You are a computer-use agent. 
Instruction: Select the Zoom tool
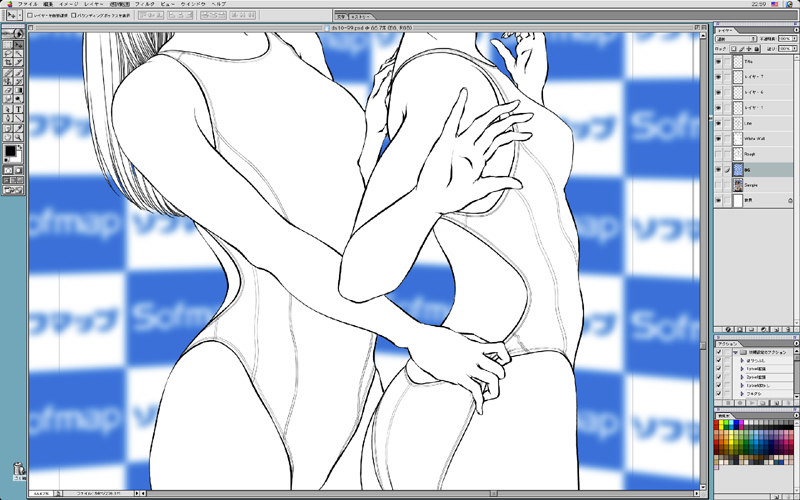[18, 137]
